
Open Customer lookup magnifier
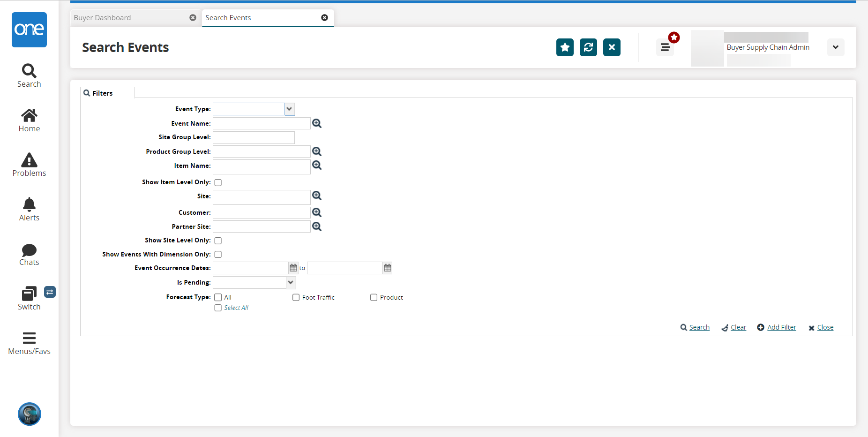click(317, 212)
